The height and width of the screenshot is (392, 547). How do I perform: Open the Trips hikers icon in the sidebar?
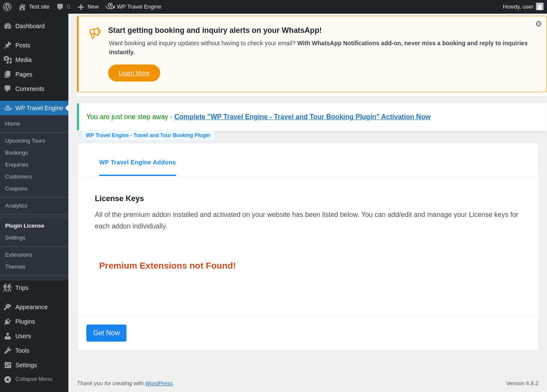[8, 288]
